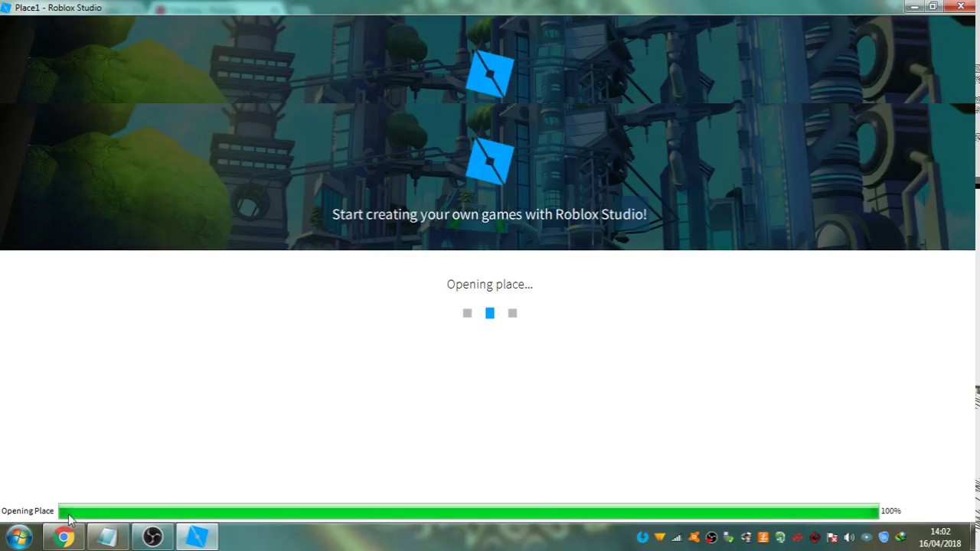The image size is (980, 551).
Task: Open the Internet Download Manager globe tray icon
Action: [900, 537]
